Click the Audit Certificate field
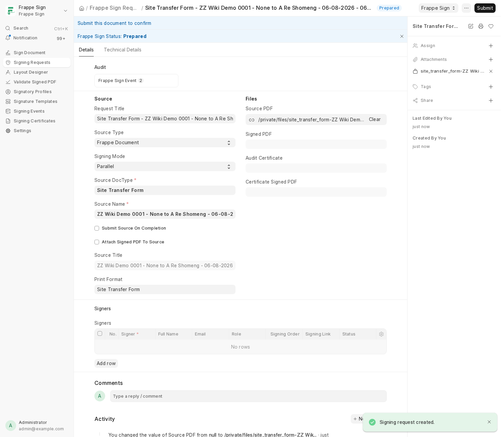The height and width of the screenshot is (437, 504). pyautogui.click(x=316, y=168)
